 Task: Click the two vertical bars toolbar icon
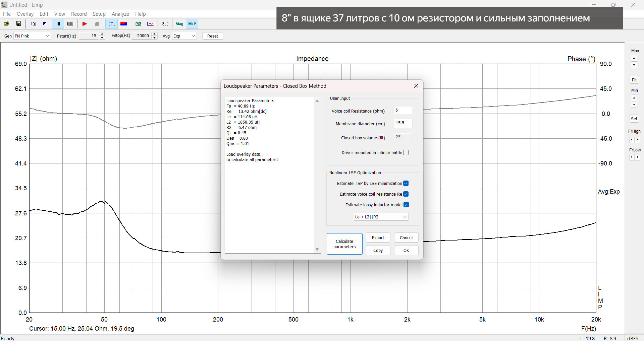[58, 24]
